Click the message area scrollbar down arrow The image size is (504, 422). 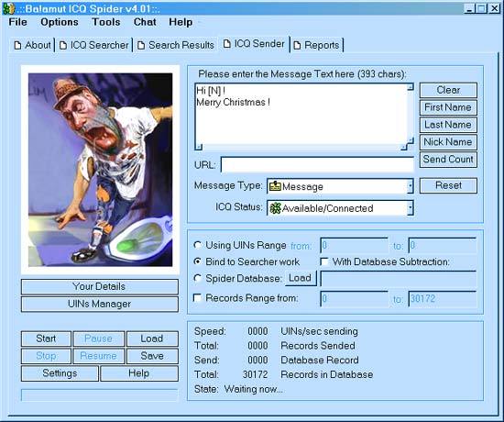pyautogui.click(x=411, y=141)
